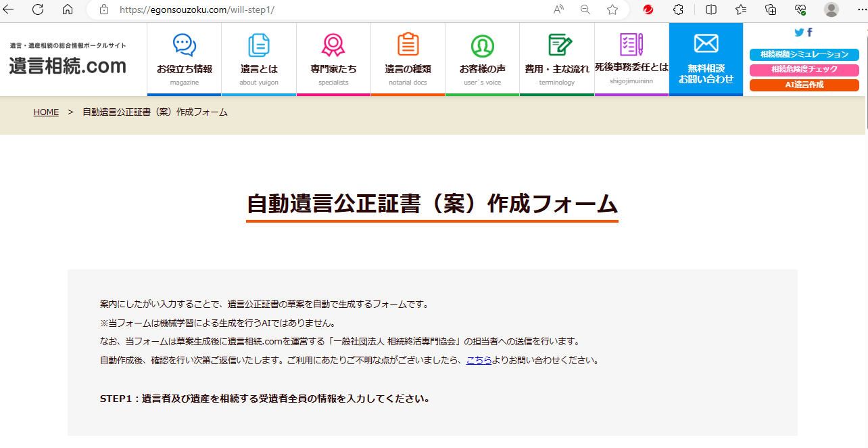Follow the こちら contact link
The height and width of the screenshot is (448, 868).
pyautogui.click(x=479, y=360)
